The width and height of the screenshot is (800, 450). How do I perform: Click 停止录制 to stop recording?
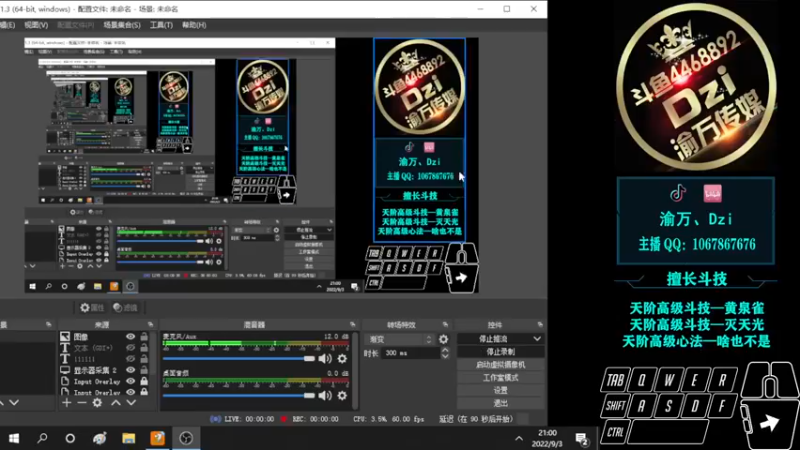pos(501,352)
